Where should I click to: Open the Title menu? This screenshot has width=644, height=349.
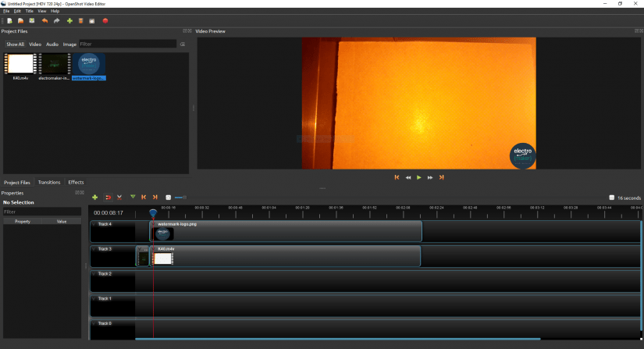click(30, 11)
